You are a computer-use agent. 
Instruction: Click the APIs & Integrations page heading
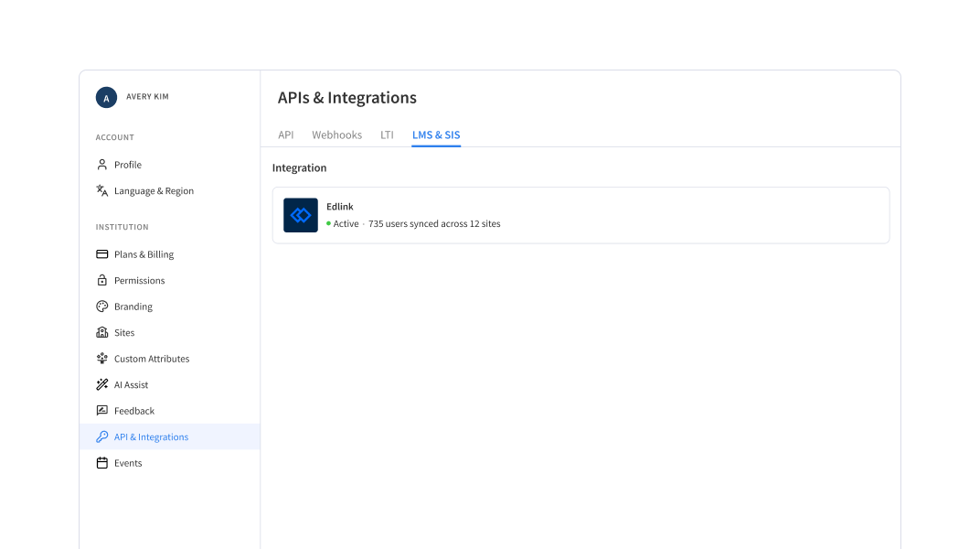click(x=346, y=98)
